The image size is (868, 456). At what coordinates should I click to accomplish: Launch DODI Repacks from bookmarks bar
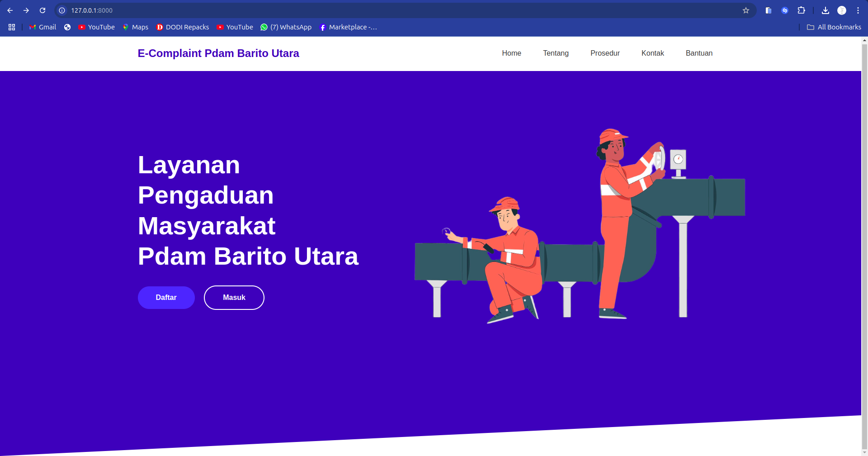click(183, 27)
